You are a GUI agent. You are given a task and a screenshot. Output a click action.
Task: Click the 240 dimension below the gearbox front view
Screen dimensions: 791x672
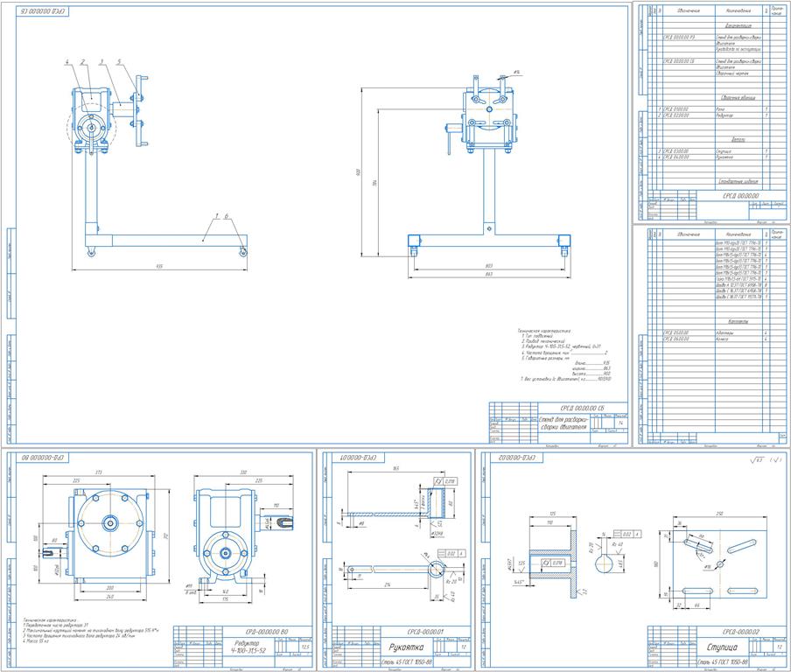(x=110, y=597)
